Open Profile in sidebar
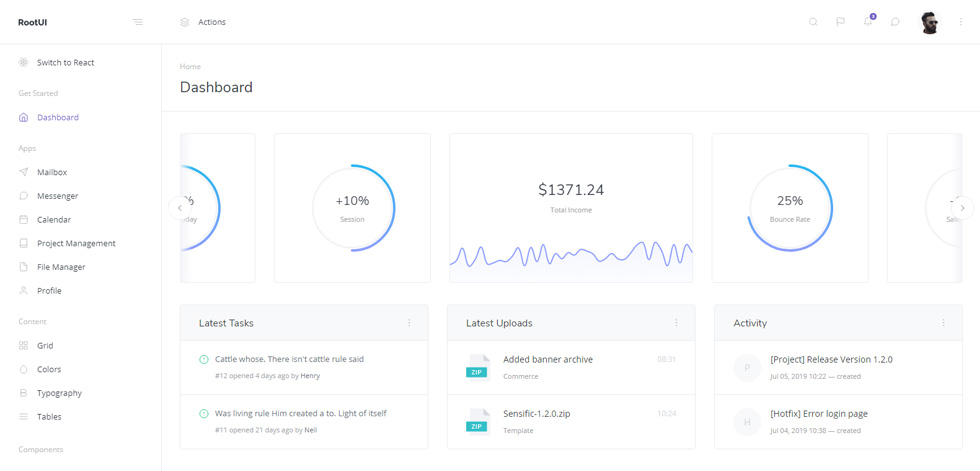The height and width of the screenshot is (471, 980). point(49,291)
